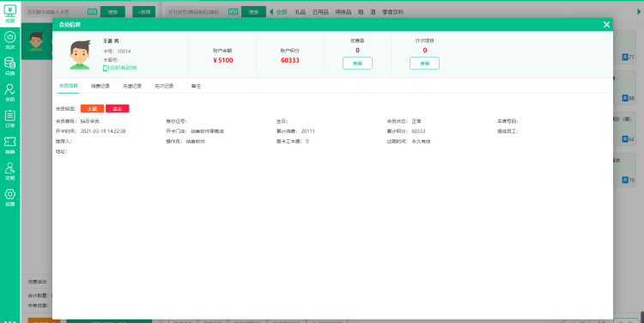The height and width of the screenshot is (323, 644).
Task: Click the stock badge showing 79
Action: [628, 180]
